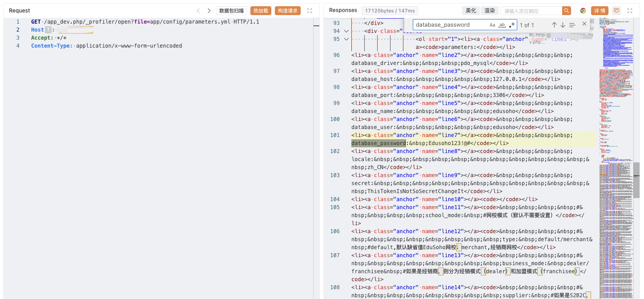Image resolution: width=644 pixels, height=299 pixels.
Task: Click the question mark badge beside Host
Action: pos(48,30)
